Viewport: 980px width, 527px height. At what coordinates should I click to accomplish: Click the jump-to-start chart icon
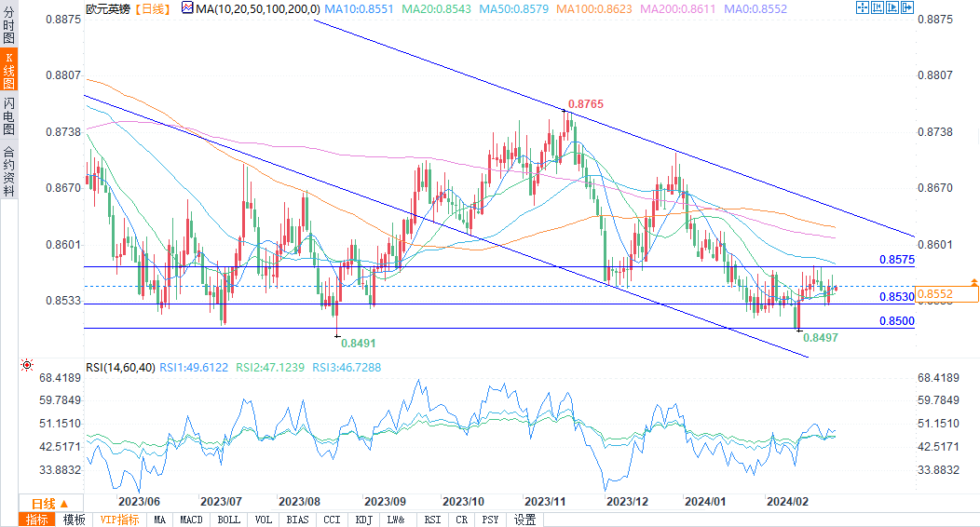coord(878,7)
